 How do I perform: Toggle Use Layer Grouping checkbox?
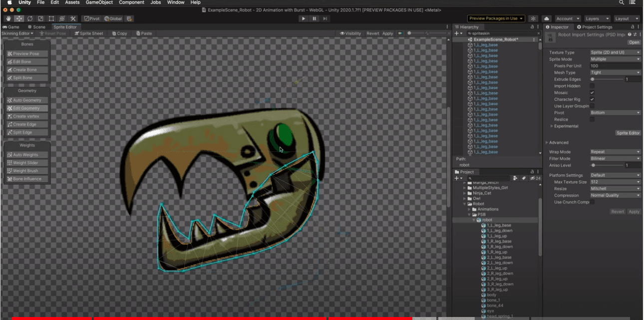click(x=592, y=106)
